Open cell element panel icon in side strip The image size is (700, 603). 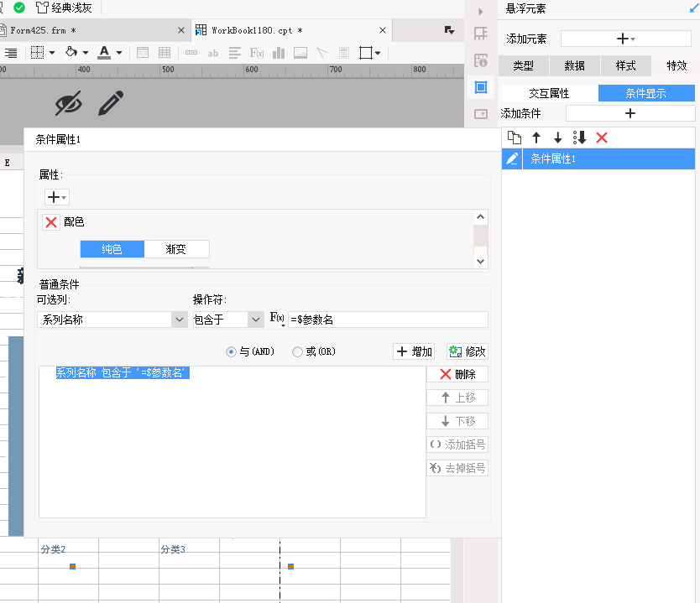pyautogui.click(x=481, y=34)
